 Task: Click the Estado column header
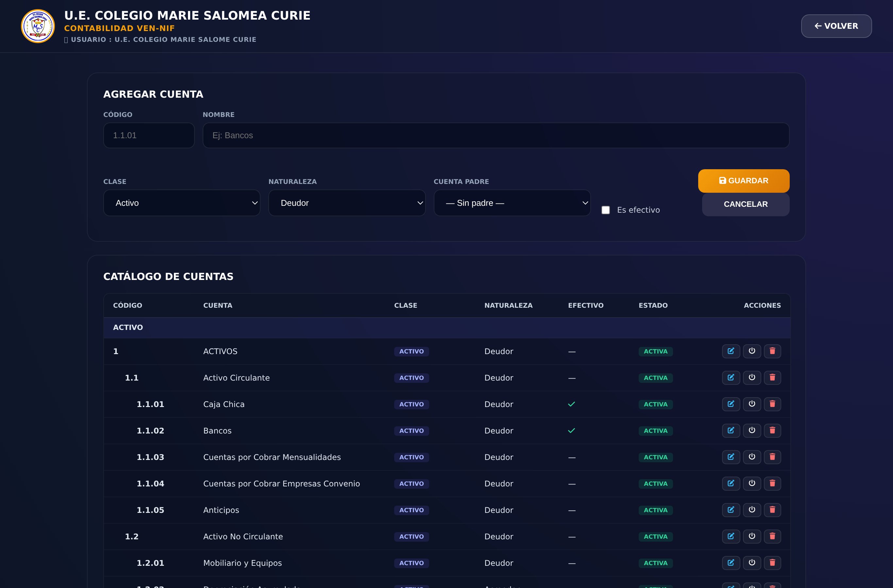tap(653, 305)
